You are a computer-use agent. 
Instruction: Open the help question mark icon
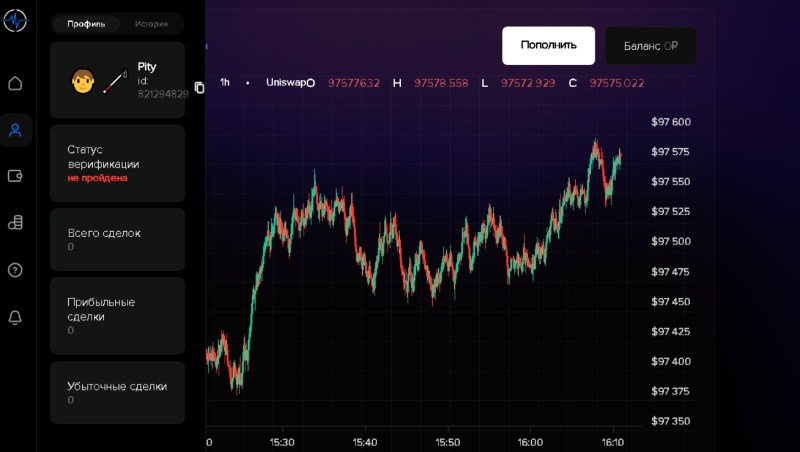pos(15,270)
